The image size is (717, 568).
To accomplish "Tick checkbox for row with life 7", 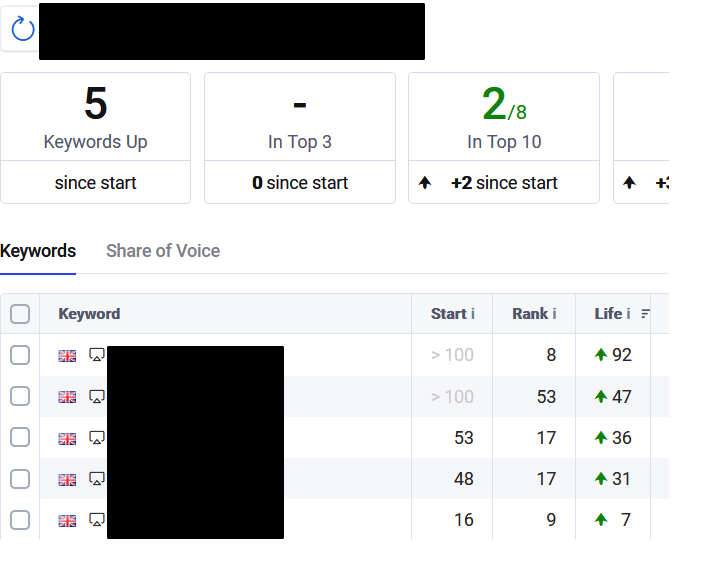I will 20,520.
